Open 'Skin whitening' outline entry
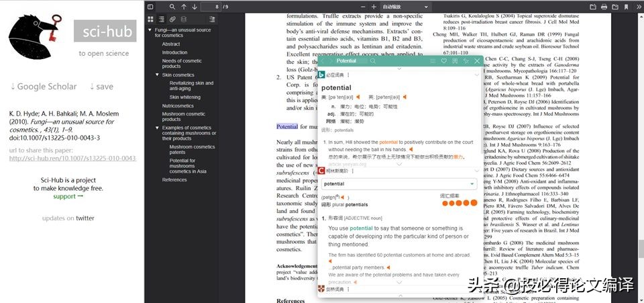Image resolution: width=644 pixels, height=303 pixels. pyautogui.click(x=185, y=97)
